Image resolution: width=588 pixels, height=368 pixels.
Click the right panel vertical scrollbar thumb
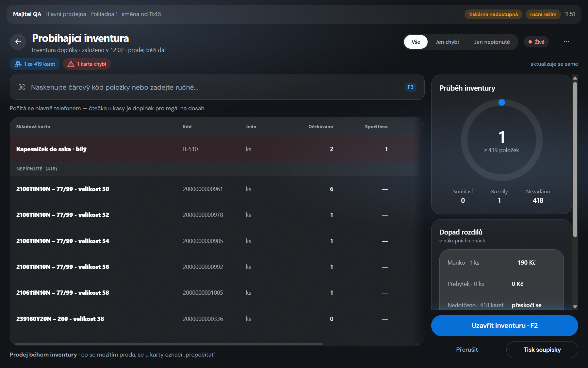(x=575, y=159)
